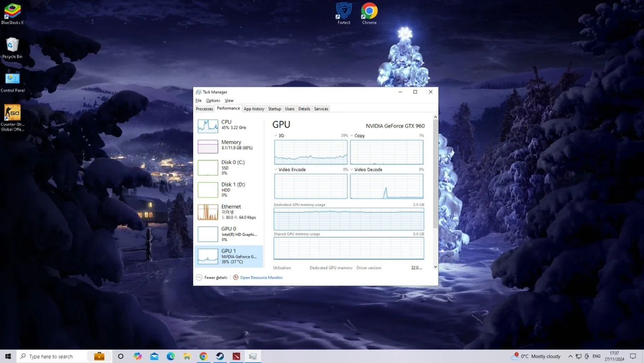
Task: Click Task Manager icon on the taskbar
Action: [x=253, y=356]
